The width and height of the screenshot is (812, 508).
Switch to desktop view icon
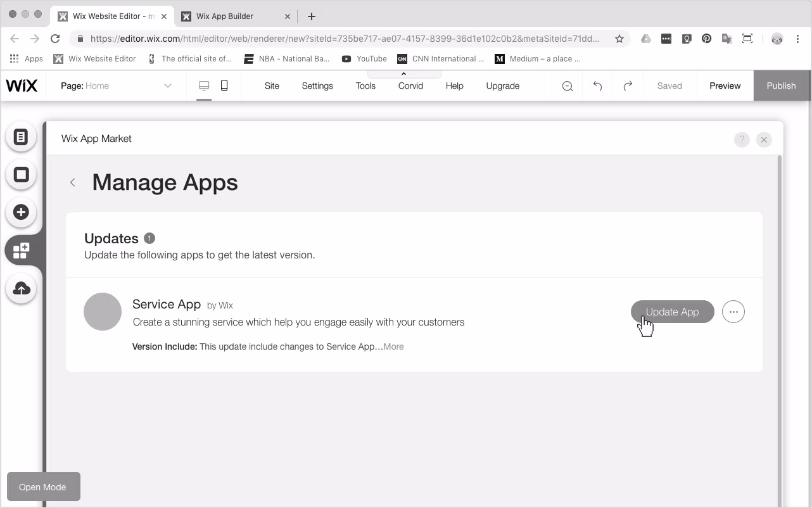(204, 86)
